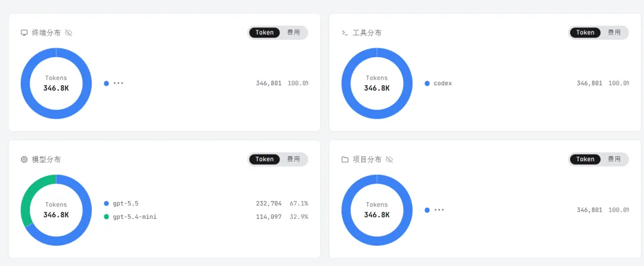Select the Token tab in 终端分布 card

point(265,32)
